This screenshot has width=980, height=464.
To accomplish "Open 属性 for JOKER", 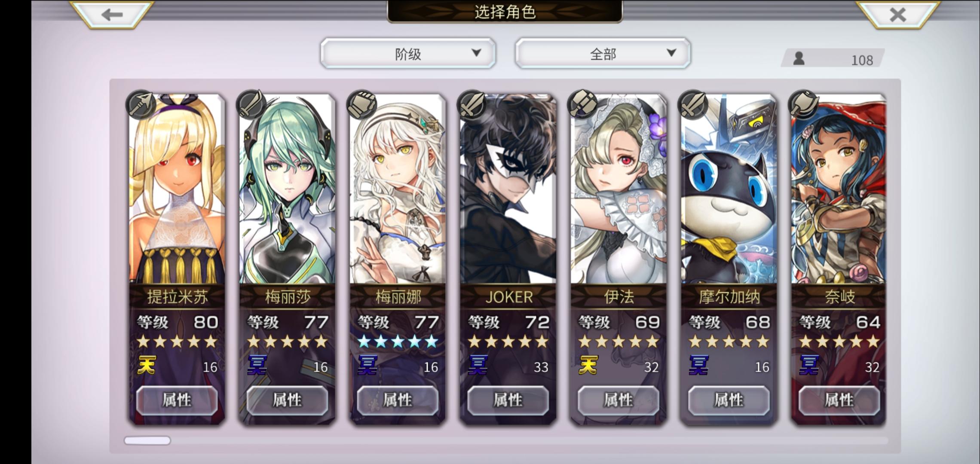I will pos(508,400).
